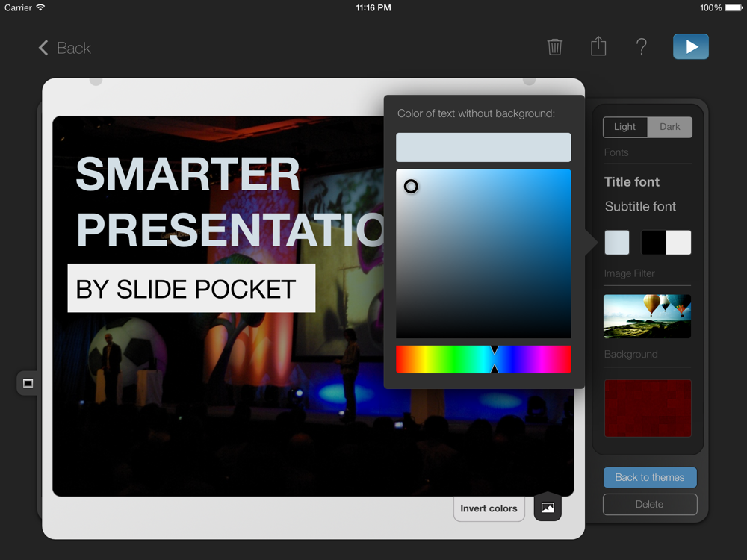The width and height of the screenshot is (747, 560).
Task: Open the slide layout icon on left edge
Action: (x=28, y=383)
